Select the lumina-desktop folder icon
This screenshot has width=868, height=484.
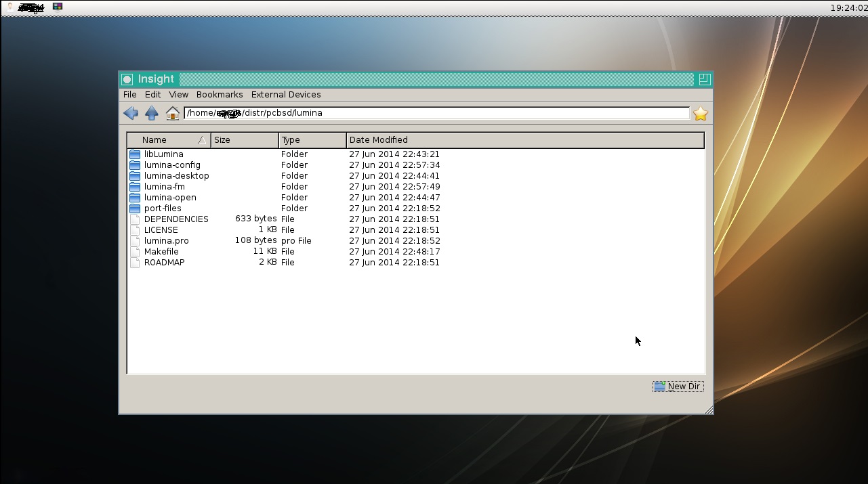(135, 176)
